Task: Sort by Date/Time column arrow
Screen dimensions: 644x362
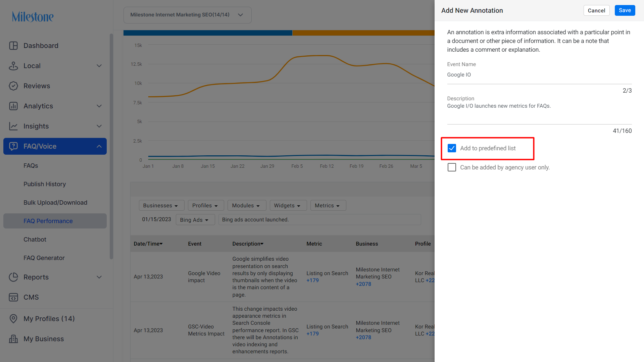Action: pyautogui.click(x=161, y=244)
